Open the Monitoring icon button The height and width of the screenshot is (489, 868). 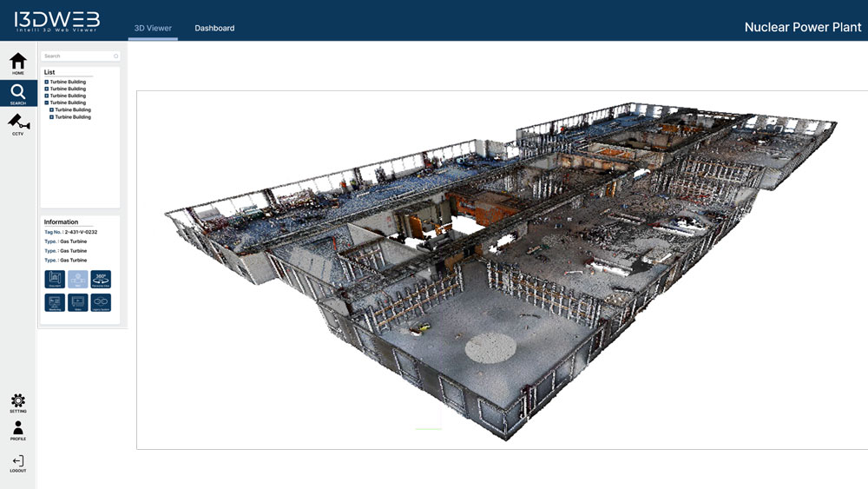coord(55,302)
